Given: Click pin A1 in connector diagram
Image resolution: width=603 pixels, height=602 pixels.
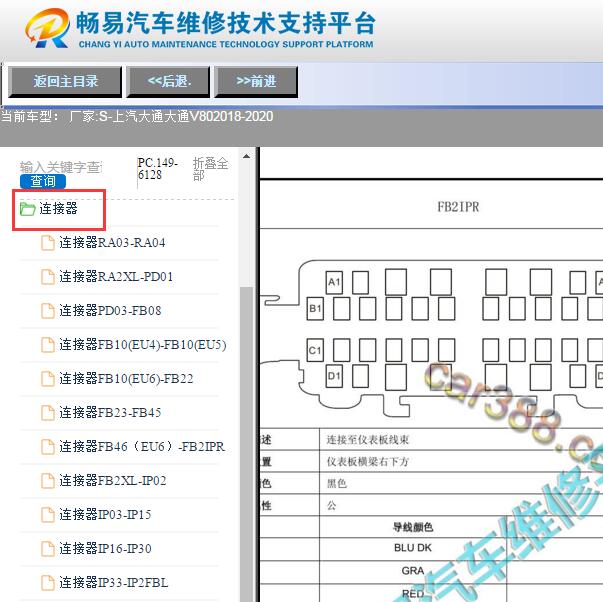Looking at the screenshot, I should [334, 282].
